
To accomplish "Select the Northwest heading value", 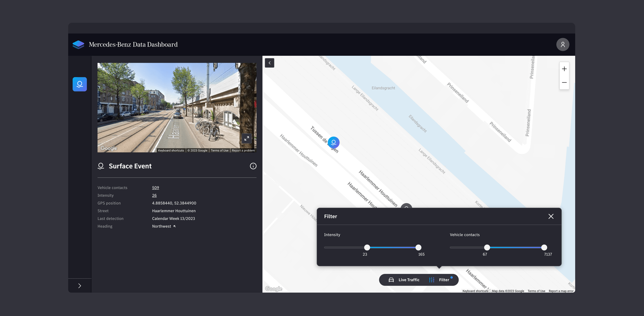I will (x=162, y=226).
